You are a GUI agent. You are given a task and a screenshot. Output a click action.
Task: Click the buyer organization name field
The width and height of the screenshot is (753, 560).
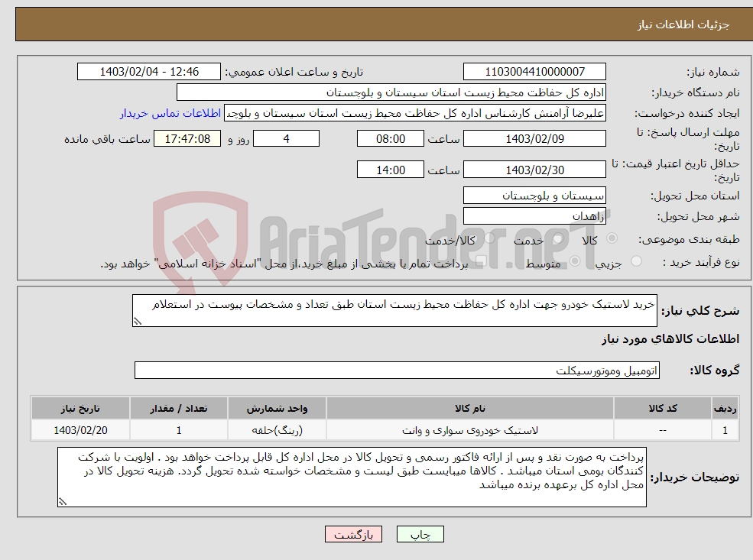pyautogui.click(x=391, y=92)
